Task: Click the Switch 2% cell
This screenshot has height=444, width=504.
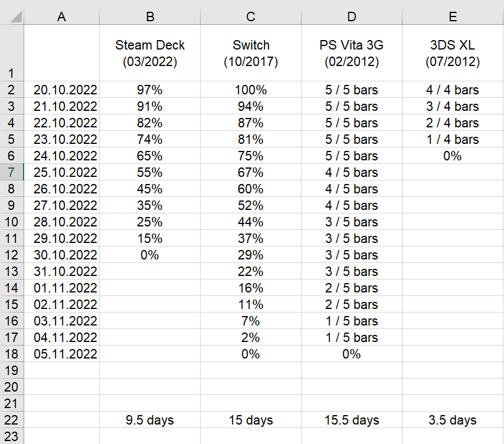Action: click(x=251, y=337)
